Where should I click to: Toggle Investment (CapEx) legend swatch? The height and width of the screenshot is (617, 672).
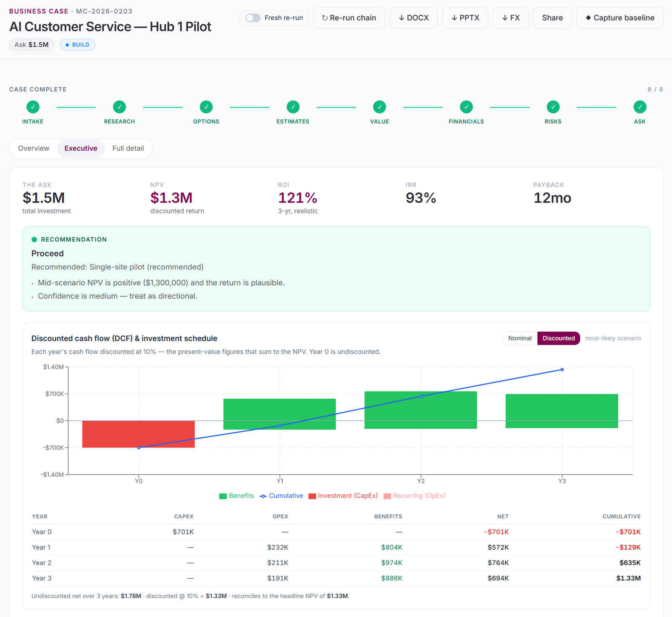[x=312, y=496]
